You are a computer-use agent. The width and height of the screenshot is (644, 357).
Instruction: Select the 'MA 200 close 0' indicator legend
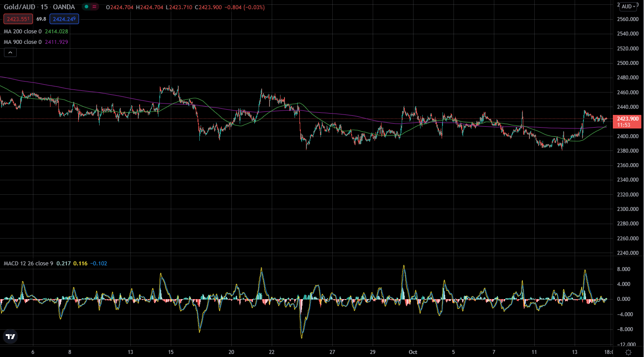click(23, 32)
